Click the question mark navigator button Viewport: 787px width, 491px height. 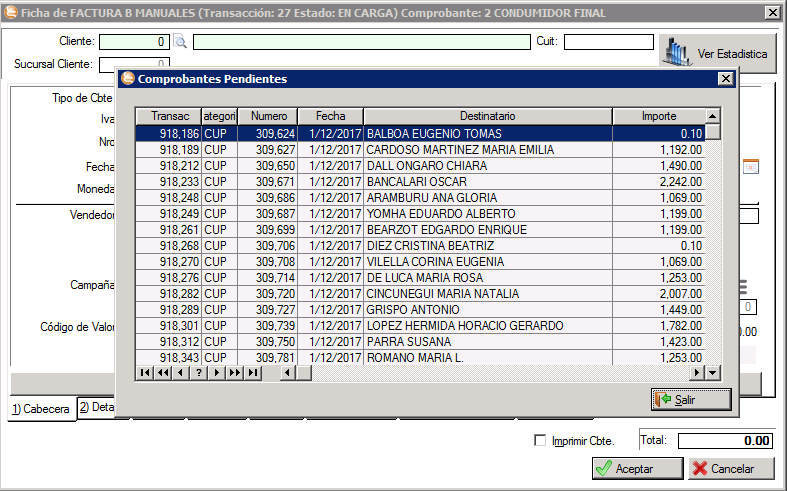pos(199,373)
